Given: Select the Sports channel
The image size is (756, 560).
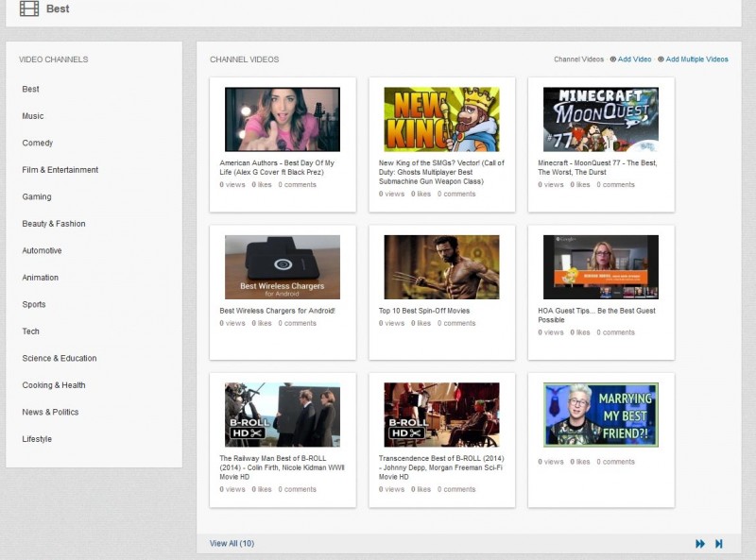Looking at the screenshot, I should point(34,305).
